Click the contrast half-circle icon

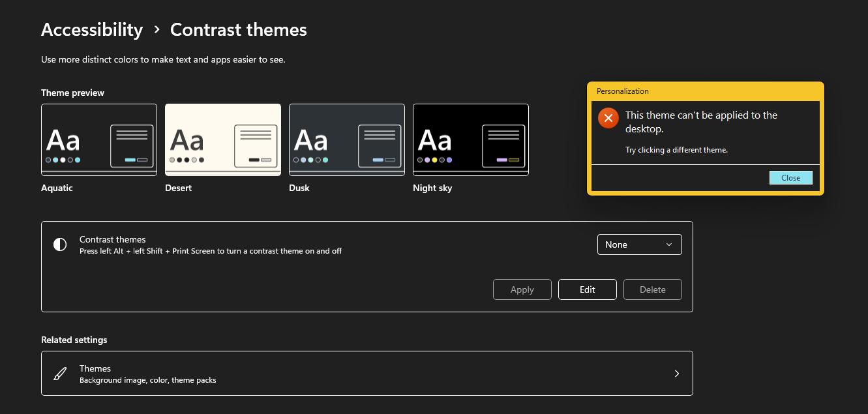(60, 244)
